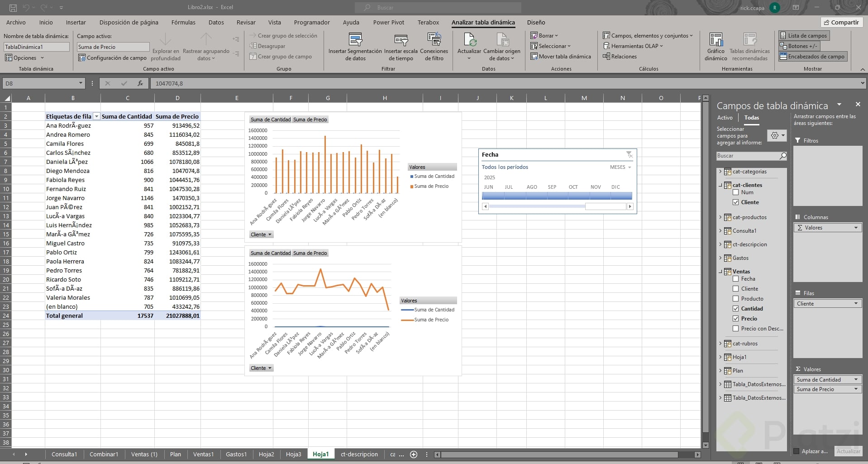Click the save icon in title bar
This screenshot has height=464, width=868.
click(13, 8)
